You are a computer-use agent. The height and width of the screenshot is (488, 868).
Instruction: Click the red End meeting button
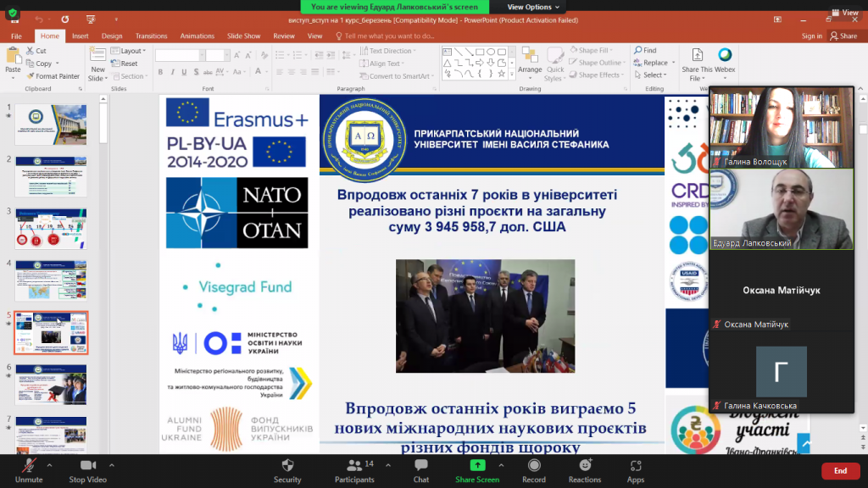(x=840, y=470)
